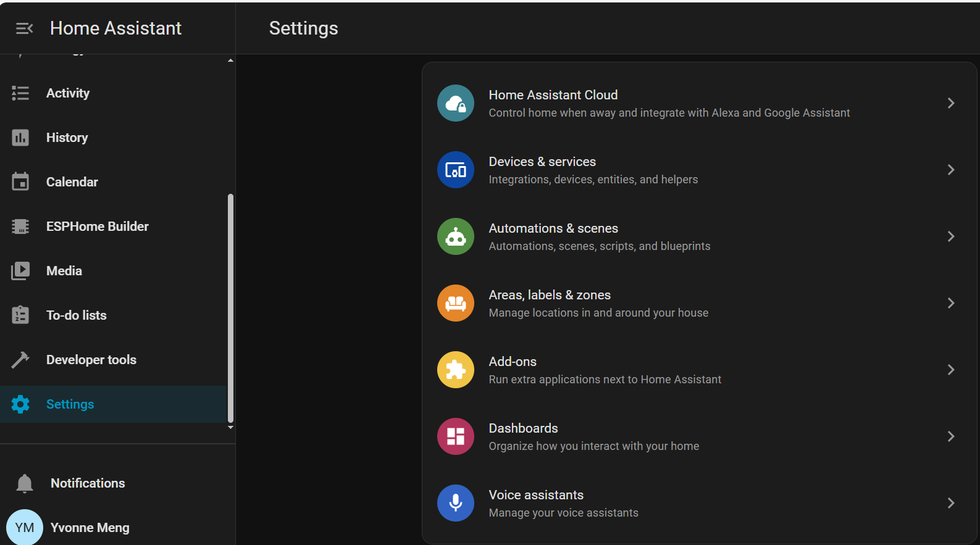
Task: Go to To-do lists in sidebar
Action: tap(76, 315)
